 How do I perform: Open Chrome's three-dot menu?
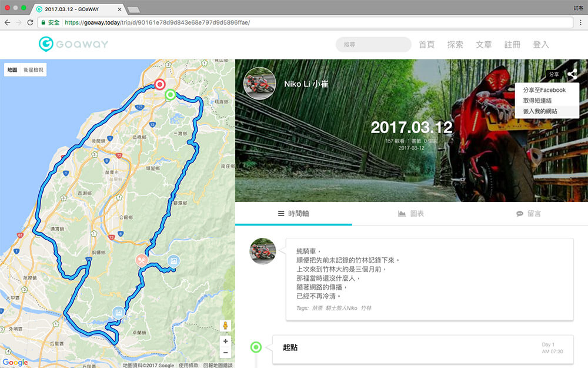tap(582, 22)
